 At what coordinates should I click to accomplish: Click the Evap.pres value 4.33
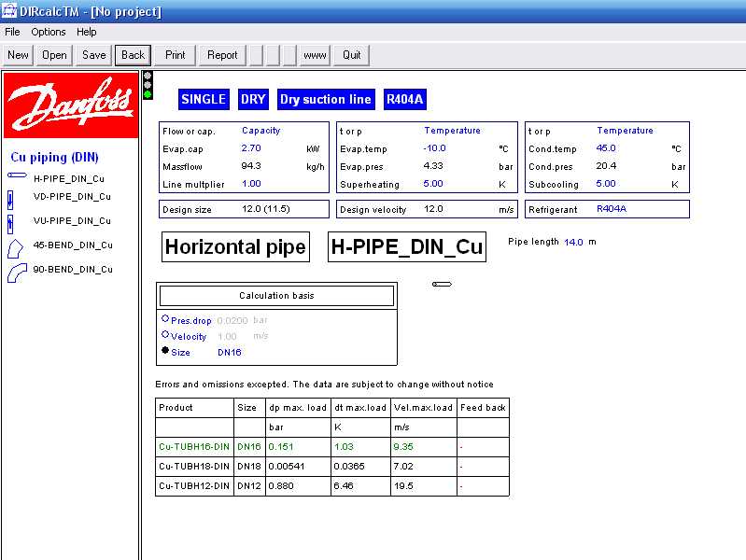(x=433, y=166)
